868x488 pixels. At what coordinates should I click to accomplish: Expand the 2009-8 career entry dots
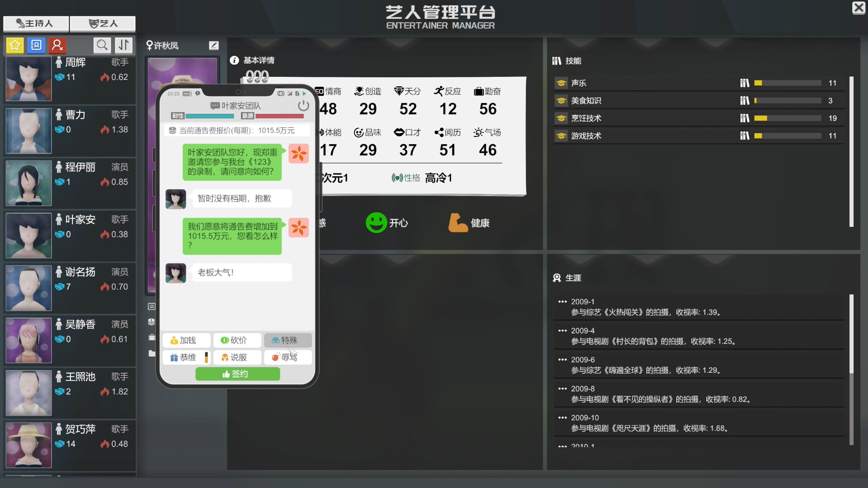coord(562,389)
